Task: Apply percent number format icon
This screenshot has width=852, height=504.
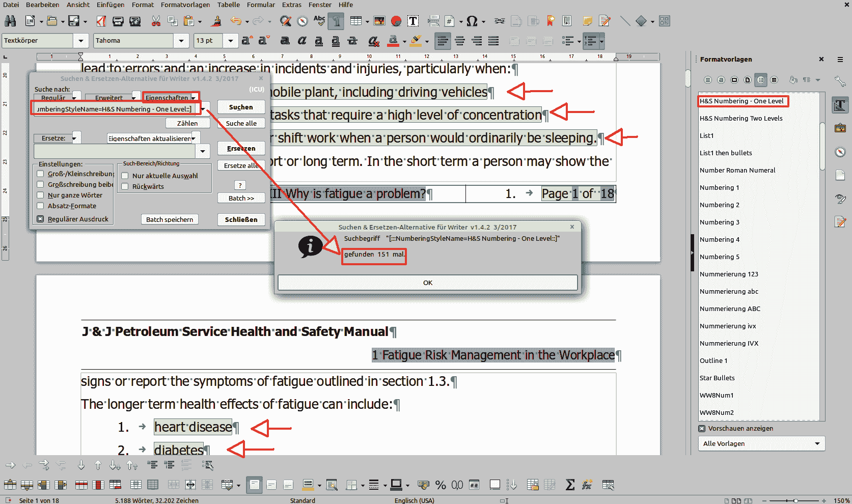Action: [441, 485]
